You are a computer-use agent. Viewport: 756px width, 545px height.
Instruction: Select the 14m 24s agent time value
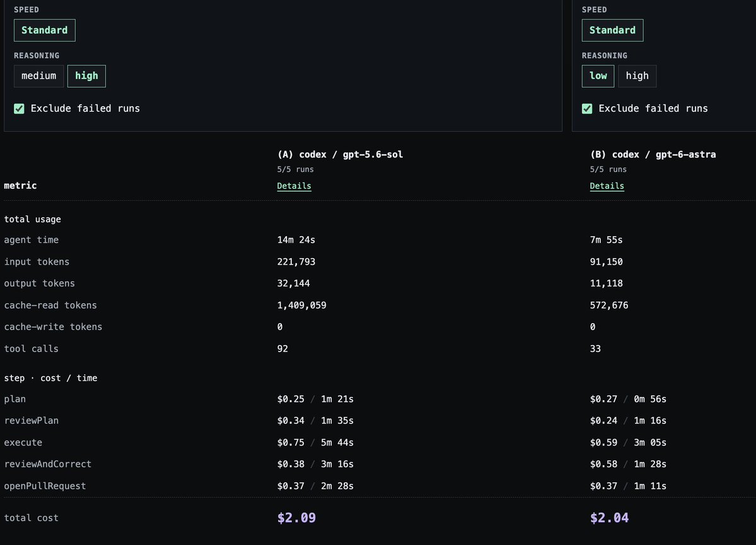pos(296,240)
